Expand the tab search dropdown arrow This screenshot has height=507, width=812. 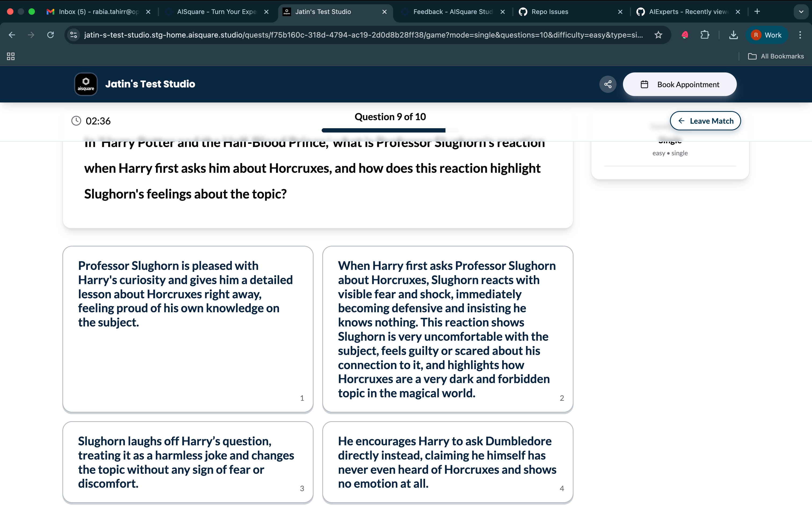[801, 12]
